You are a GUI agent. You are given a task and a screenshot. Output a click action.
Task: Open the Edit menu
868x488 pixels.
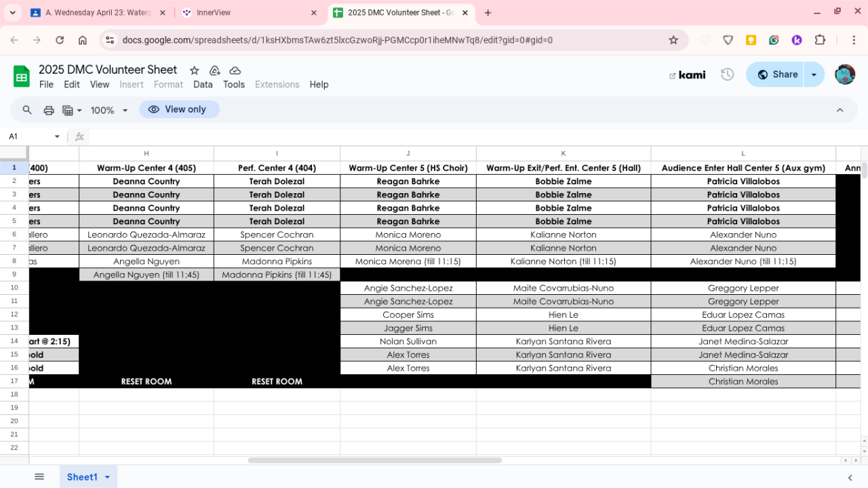click(72, 85)
